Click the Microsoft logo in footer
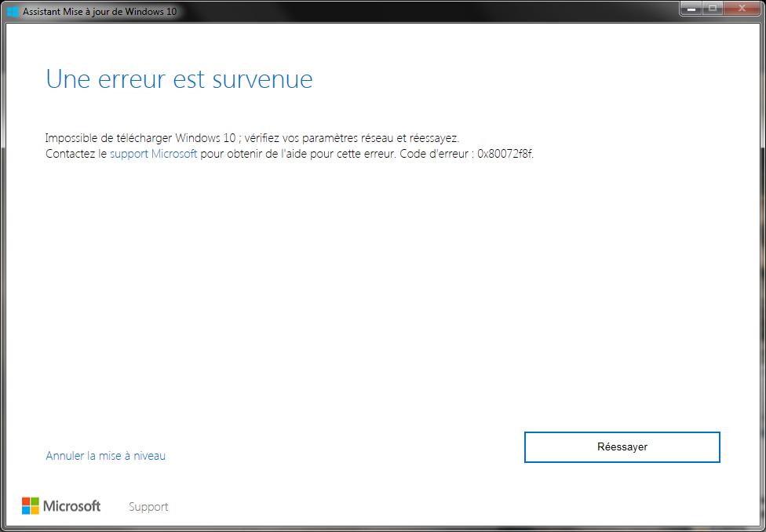Viewport: 766px width, 532px height. tap(61, 506)
